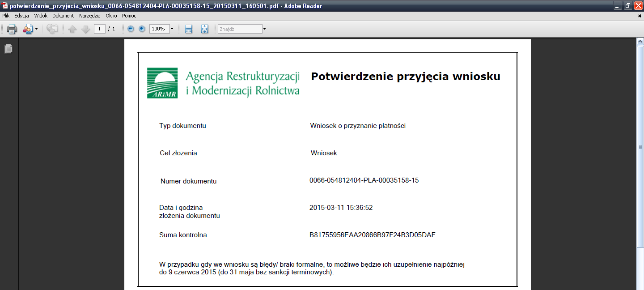This screenshot has height=290, width=644.
Task: Click the fit width scrolling icon
Action: click(189, 29)
